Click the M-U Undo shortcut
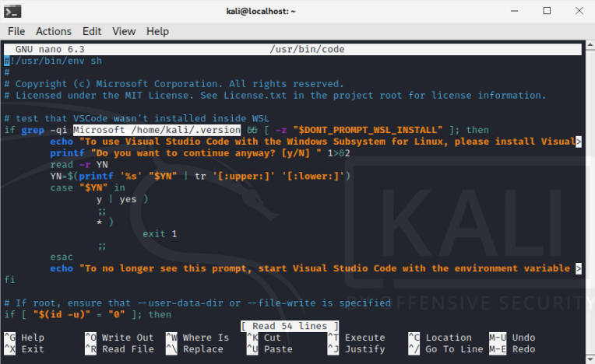 coord(512,338)
